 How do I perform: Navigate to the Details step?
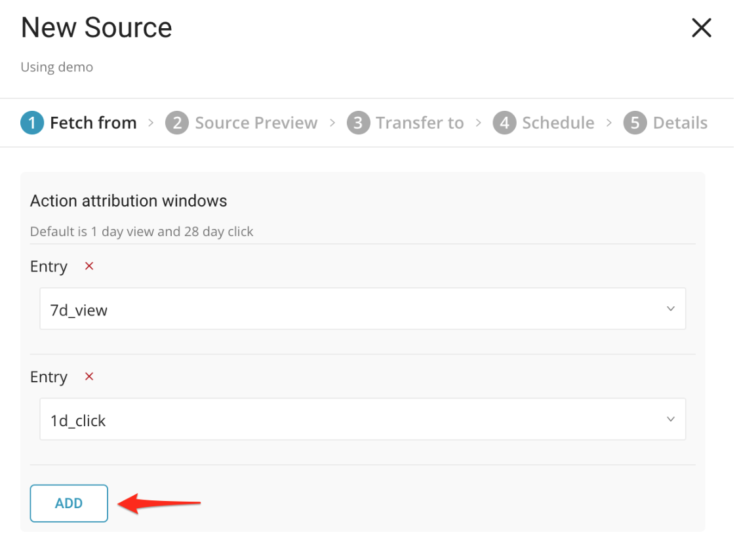pyautogui.click(x=680, y=123)
